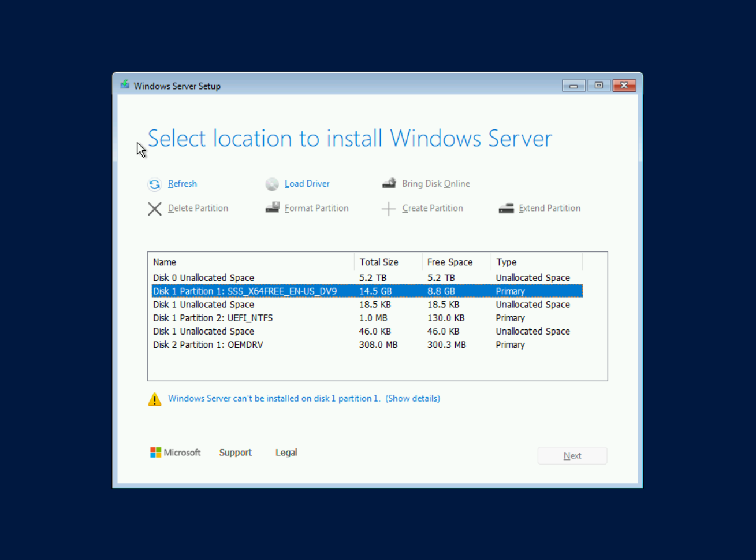Click the Load Driver disc icon
This screenshot has width=756, height=560.
tap(272, 184)
